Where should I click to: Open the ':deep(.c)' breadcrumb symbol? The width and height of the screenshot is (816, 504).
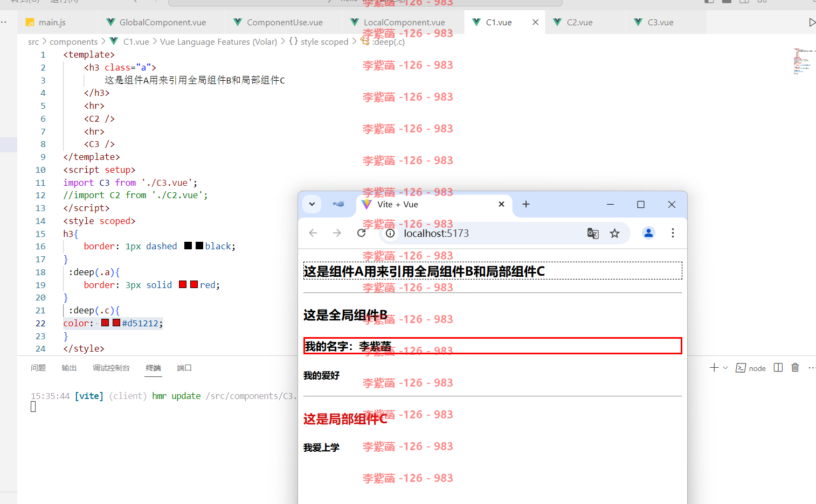pyautogui.click(x=388, y=41)
